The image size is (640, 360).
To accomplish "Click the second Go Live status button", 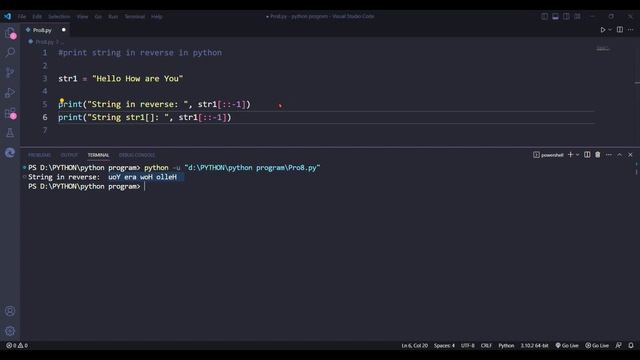I will point(597,345).
